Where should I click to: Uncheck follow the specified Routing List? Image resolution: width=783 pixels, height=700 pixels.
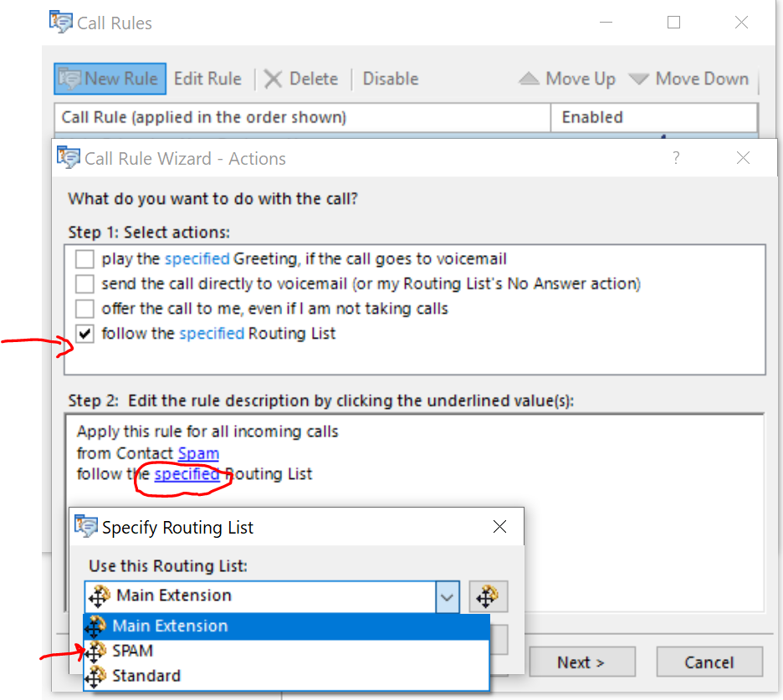pyautogui.click(x=85, y=334)
